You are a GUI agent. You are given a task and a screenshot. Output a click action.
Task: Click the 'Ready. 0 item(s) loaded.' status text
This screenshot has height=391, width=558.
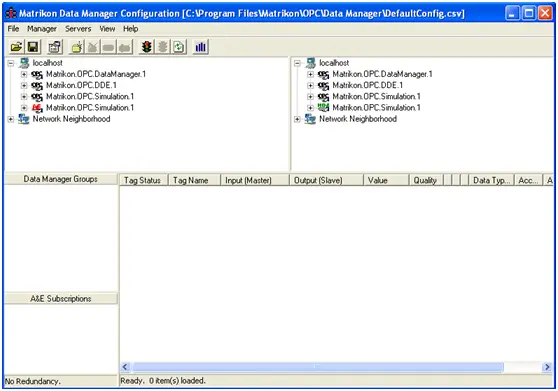pyautogui.click(x=163, y=381)
